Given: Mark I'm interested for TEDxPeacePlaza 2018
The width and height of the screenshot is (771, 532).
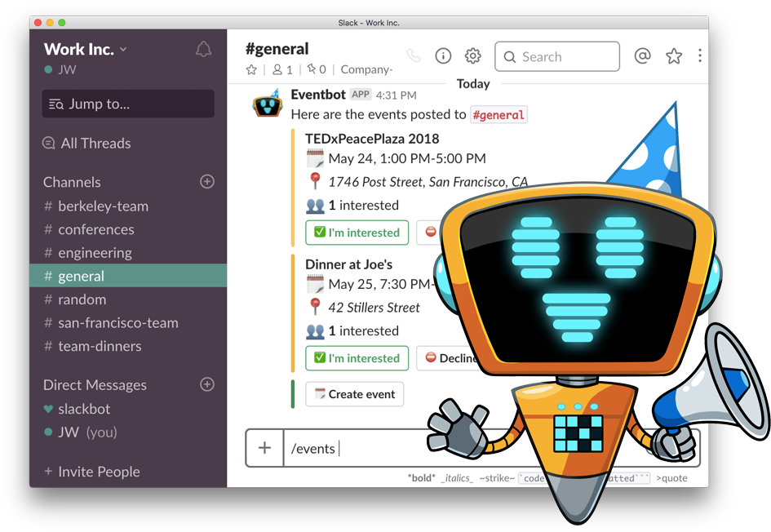Looking at the screenshot, I should 357,233.
